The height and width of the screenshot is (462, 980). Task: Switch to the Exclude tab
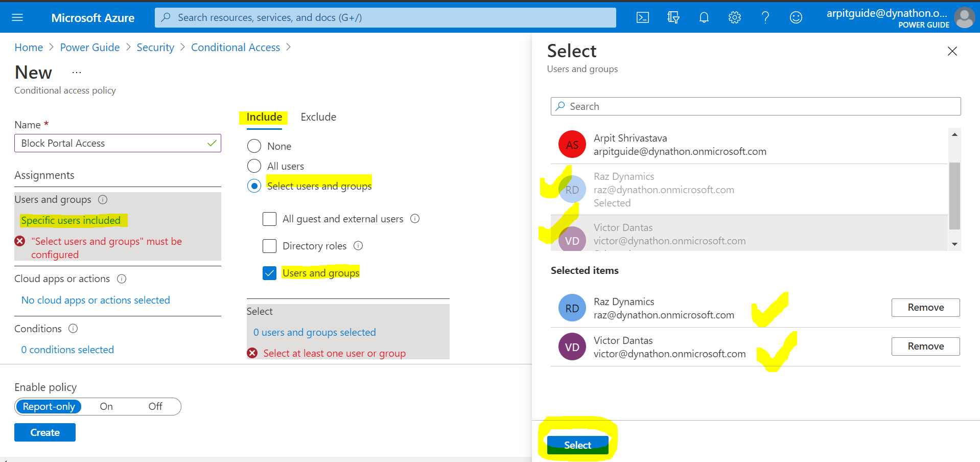(x=318, y=117)
